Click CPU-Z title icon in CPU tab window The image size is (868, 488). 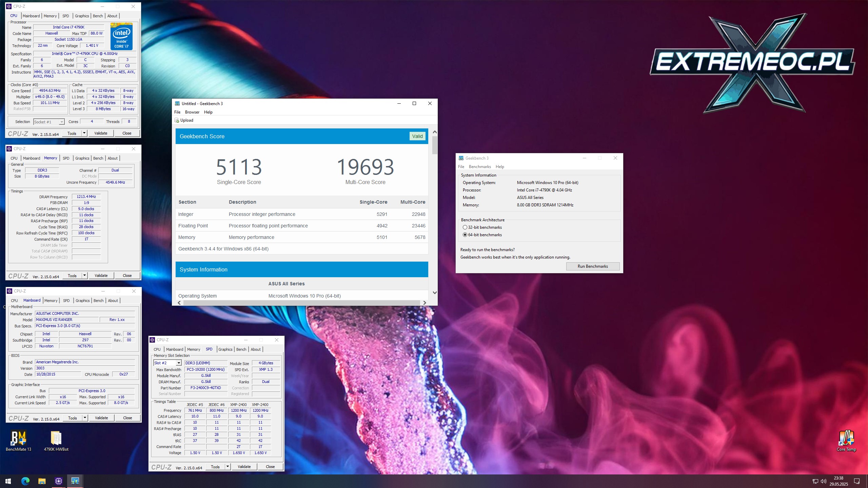tap(9, 6)
